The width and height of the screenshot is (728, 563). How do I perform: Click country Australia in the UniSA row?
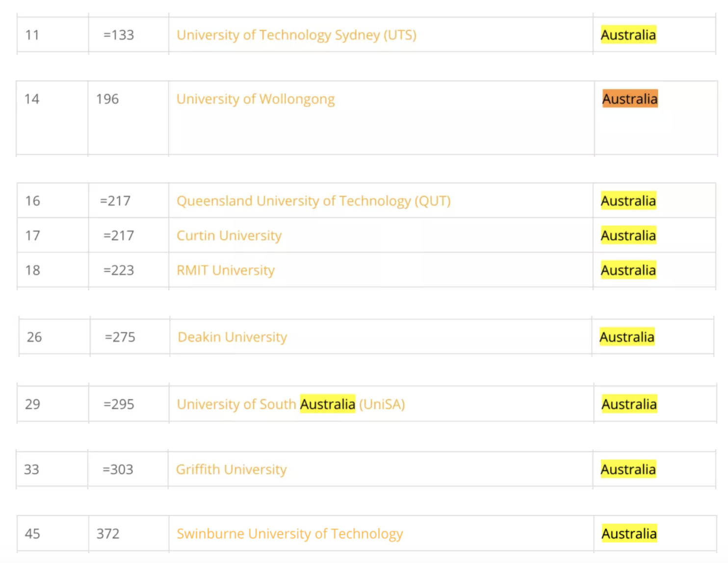coord(629,405)
